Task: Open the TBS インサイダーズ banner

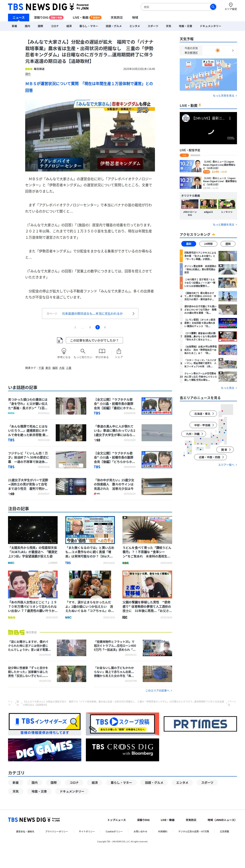Action: [x=44, y=724]
